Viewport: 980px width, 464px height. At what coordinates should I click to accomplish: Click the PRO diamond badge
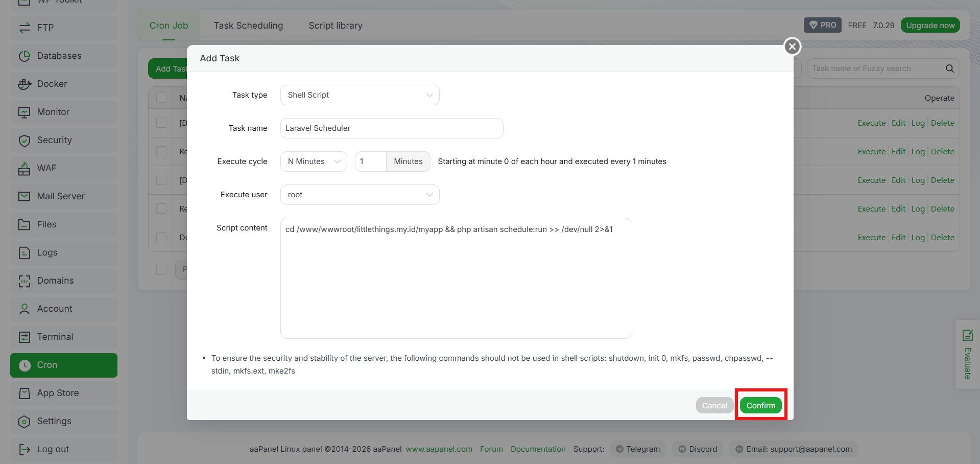[x=823, y=25]
